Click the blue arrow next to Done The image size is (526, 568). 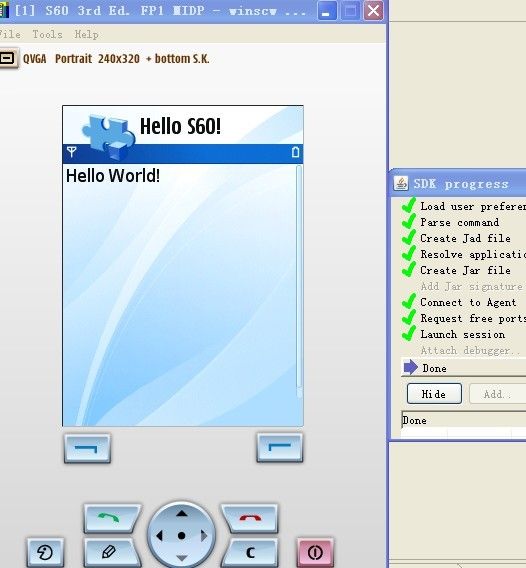click(x=410, y=367)
